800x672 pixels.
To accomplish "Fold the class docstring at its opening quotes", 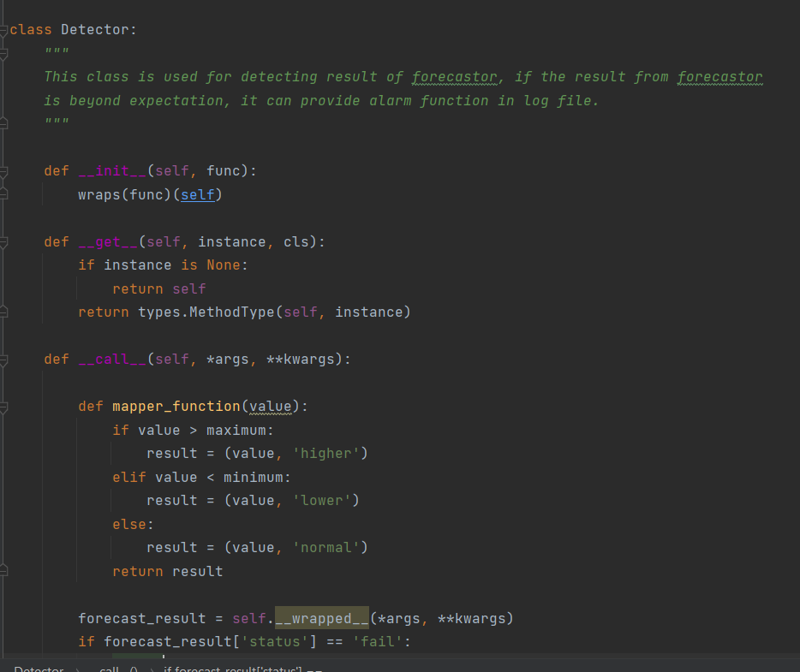I will pos(3,53).
